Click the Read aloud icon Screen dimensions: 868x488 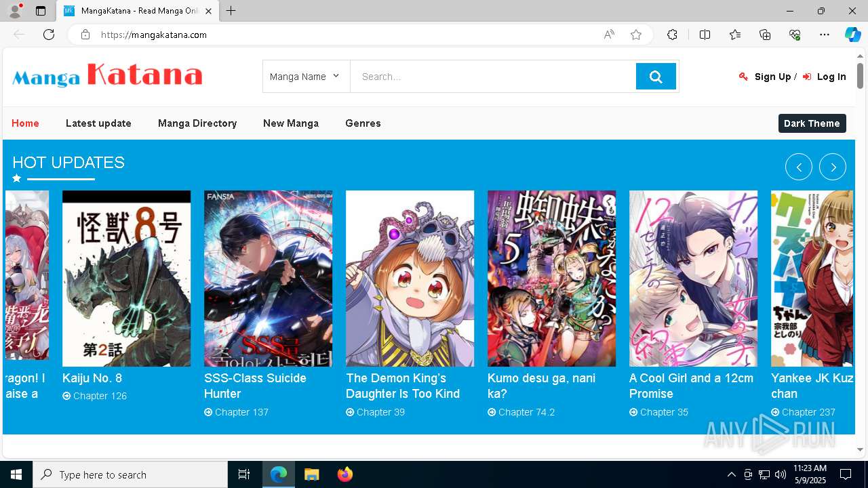(x=609, y=35)
